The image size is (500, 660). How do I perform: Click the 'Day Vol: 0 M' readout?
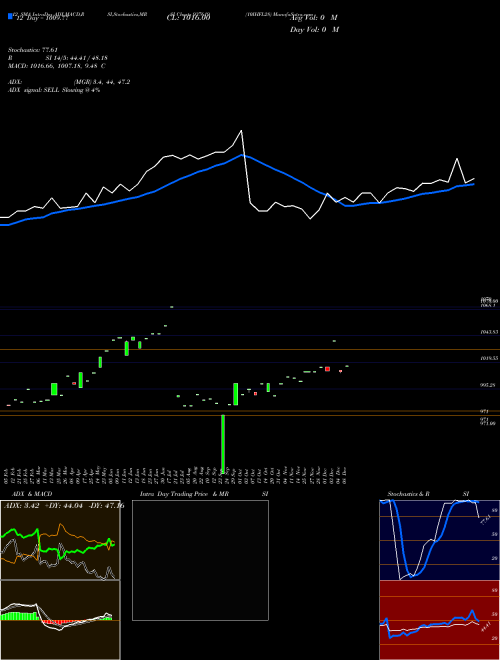coord(314,30)
